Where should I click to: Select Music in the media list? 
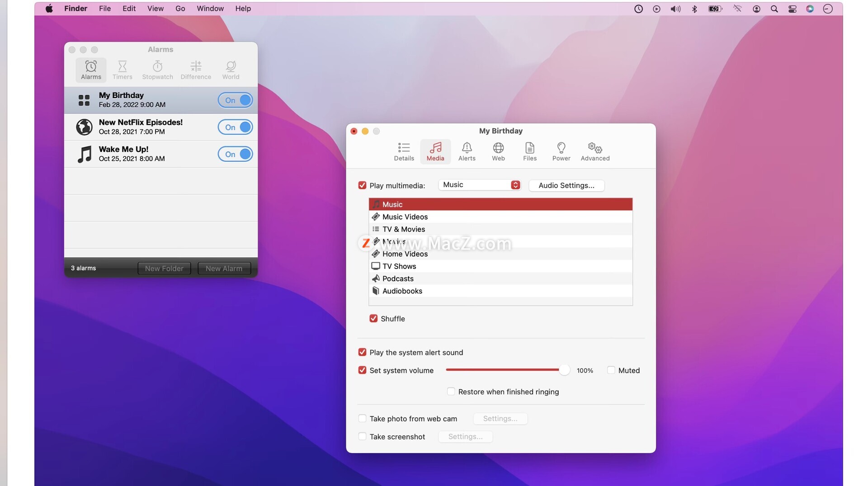coord(500,204)
